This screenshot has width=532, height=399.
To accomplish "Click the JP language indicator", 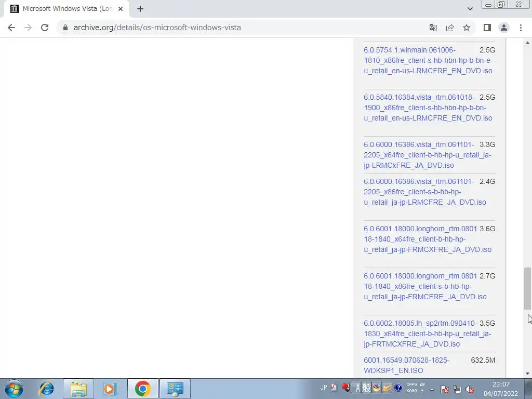I will (x=323, y=388).
